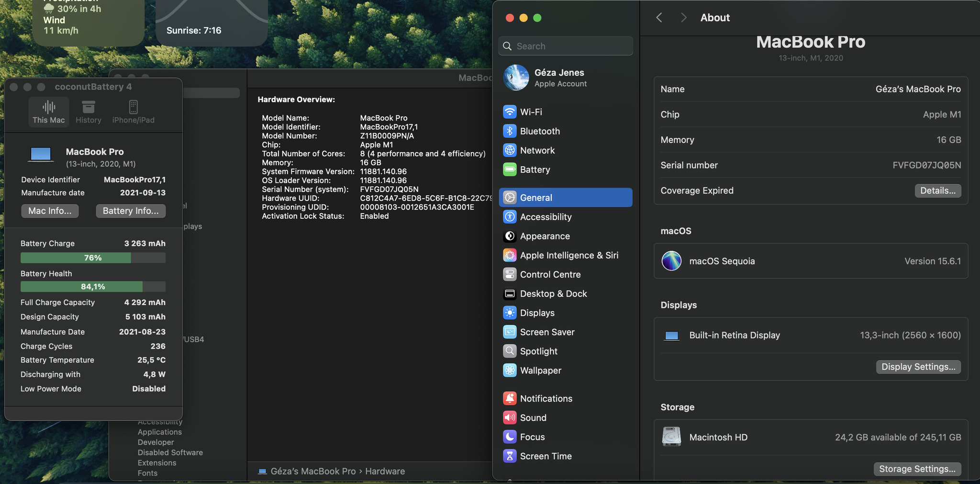Switch to History tab in coconutBattery
Screen dimensions: 980x484
pos(89,112)
